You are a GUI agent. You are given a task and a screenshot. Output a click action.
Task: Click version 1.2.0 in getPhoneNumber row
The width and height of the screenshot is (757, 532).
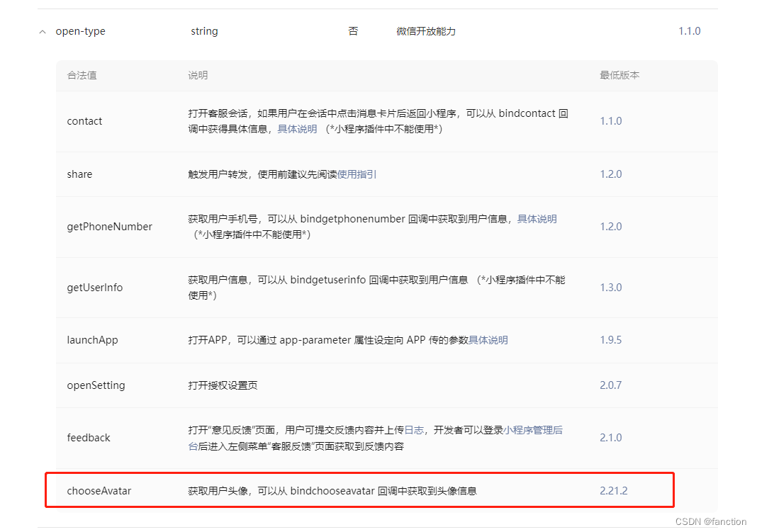[611, 227]
